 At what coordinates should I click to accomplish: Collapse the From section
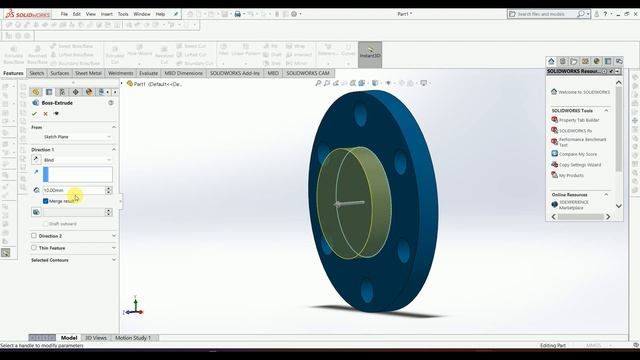(114, 127)
